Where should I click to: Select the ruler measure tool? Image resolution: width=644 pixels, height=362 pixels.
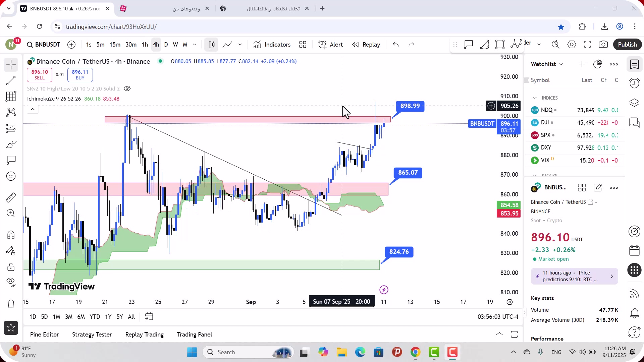pyautogui.click(x=11, y=197)
